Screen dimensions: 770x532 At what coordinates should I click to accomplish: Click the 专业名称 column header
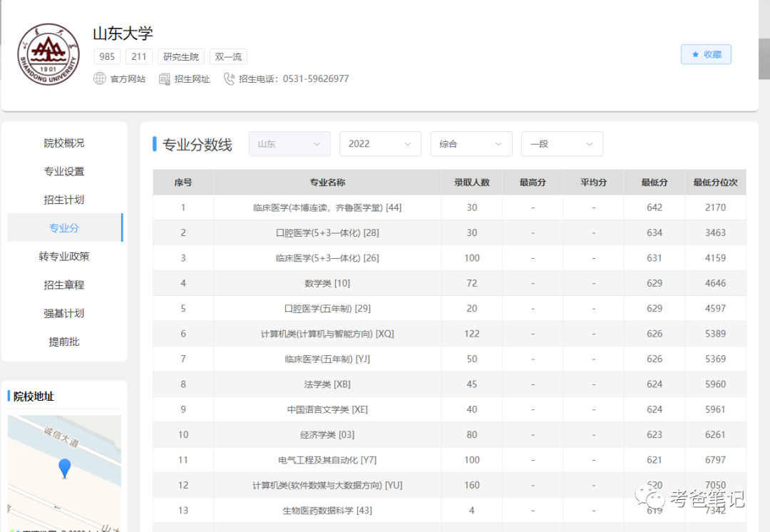click(x=327, y=183)
